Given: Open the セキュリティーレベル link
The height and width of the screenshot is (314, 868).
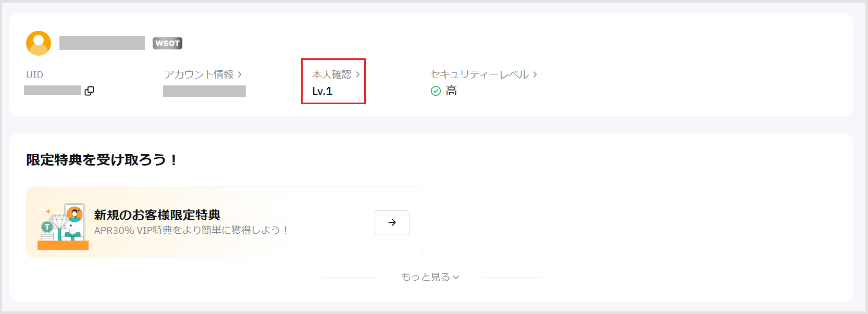Looking at the screenshot, I should (479, 74).
